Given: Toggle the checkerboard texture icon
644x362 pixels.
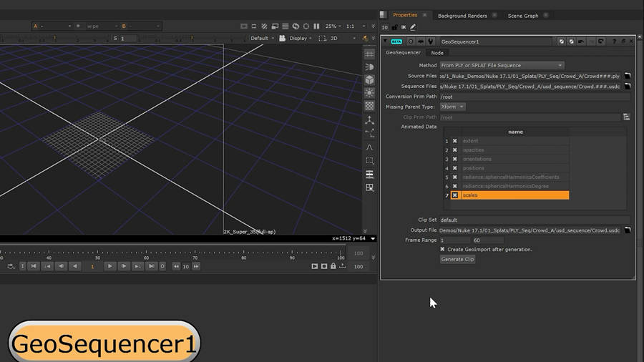Looking at the screenshot, I should click(370, 106).
